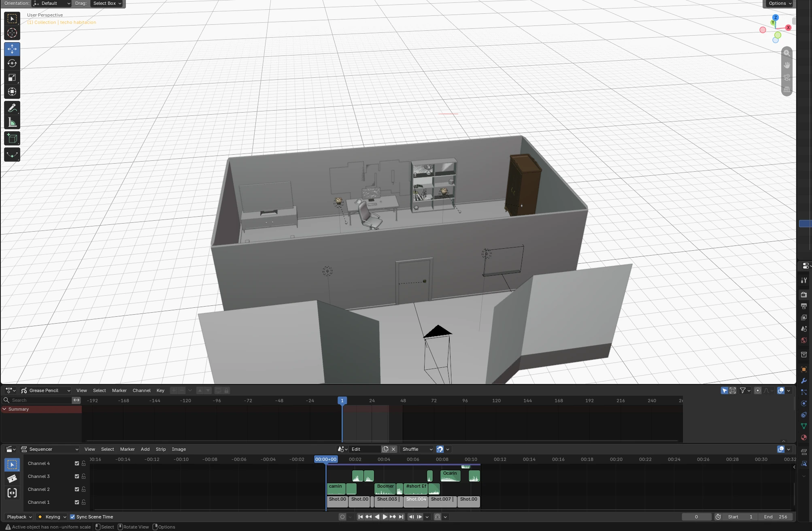
Task: Open Grease Pencil mode dropdown
Action: [x=46, y=390]
